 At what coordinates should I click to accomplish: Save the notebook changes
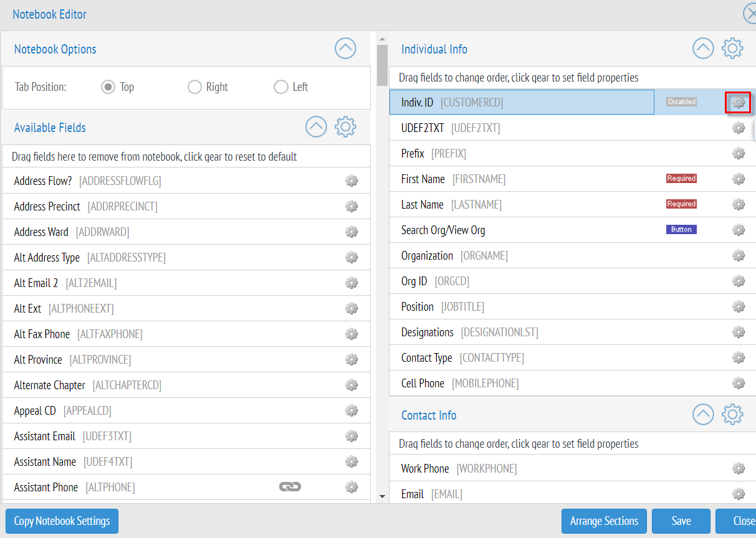(681, 521)
